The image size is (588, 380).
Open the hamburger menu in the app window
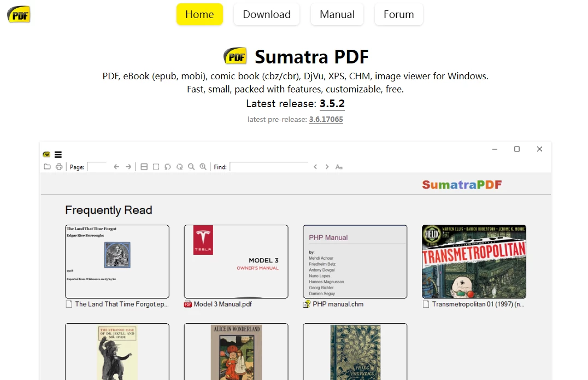[x=58, y=155]
